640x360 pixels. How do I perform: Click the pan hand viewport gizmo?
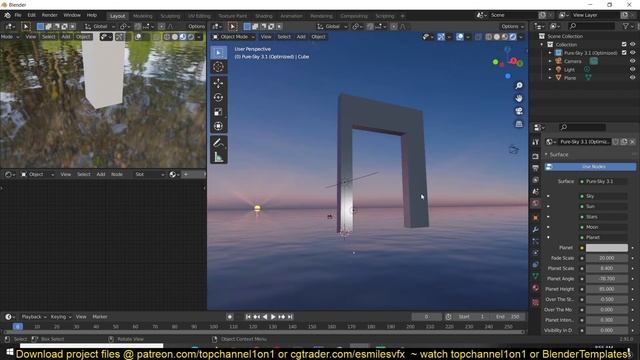519,98
